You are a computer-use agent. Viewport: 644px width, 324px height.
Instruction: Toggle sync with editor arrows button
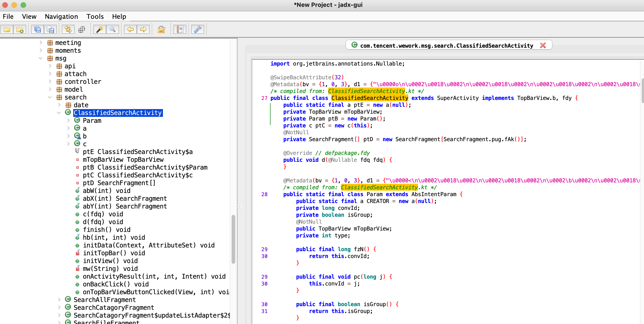68,30
